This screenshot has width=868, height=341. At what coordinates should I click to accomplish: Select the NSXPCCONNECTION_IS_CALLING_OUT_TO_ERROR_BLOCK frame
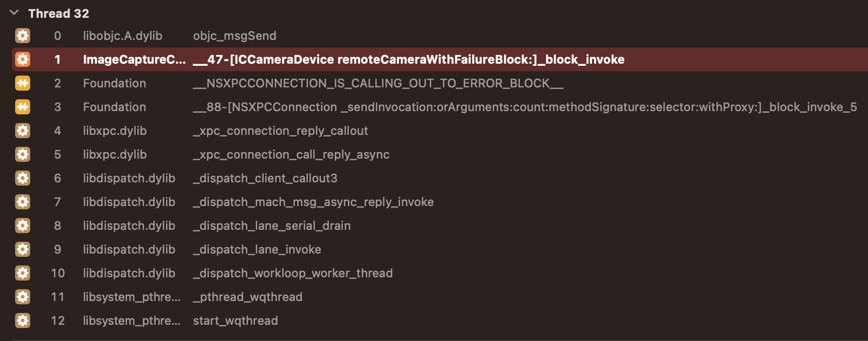tap(378, 83)
